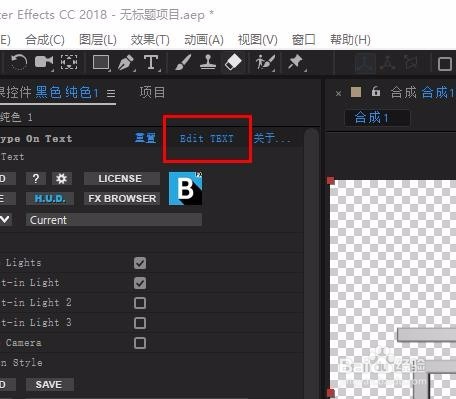
Task: Open the preset chevron dropdown
Action: 5,220
